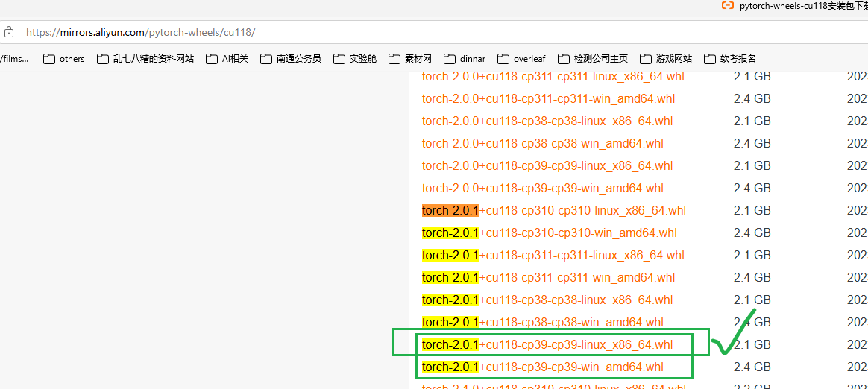The width and height of the screenshot is (868, 389).
Task: Download torch-2.0.0+cu118-cp311-cp311-win_amd64.whl
Action: pyautogui.click(x=548, y=99)
